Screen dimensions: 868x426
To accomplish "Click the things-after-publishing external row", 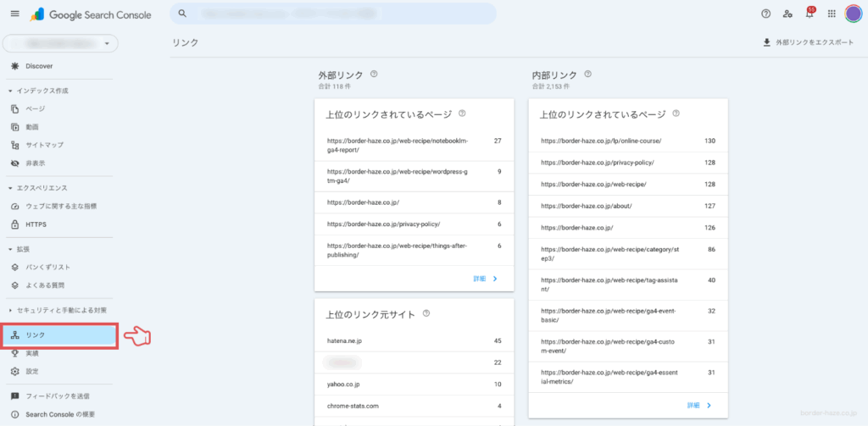I will coord(414,250).
